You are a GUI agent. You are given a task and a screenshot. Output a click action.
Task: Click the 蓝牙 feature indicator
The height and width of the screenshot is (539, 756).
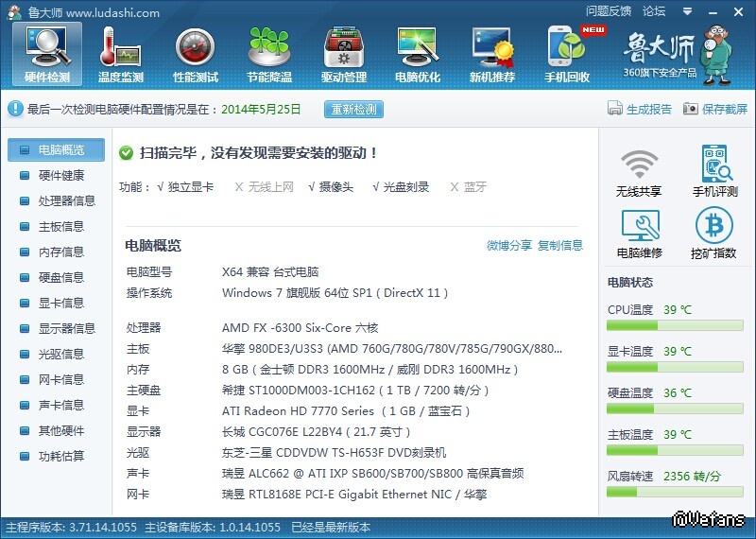click(468, 187)
